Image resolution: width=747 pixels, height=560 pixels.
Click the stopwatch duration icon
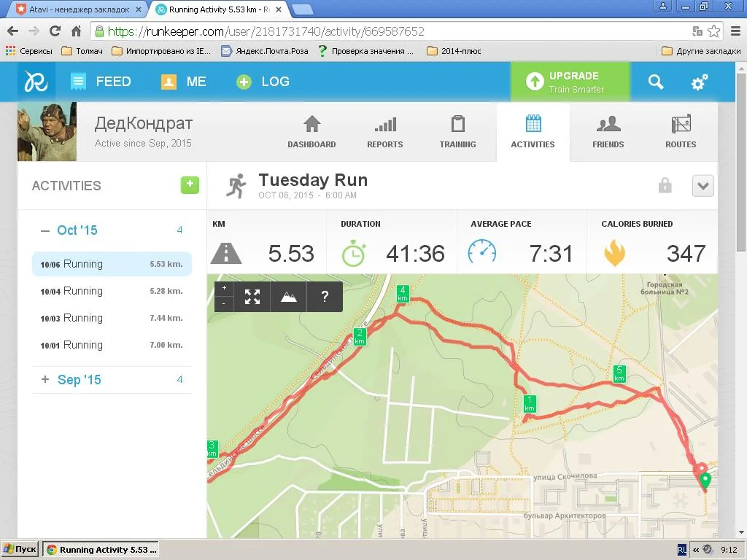pyautogui.click(x=354, y=253)
